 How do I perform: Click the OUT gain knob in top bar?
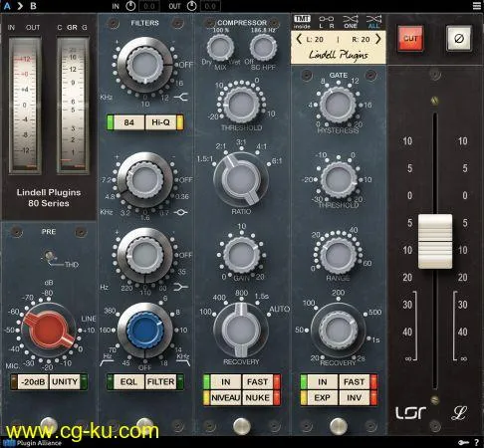coord(192,6)
